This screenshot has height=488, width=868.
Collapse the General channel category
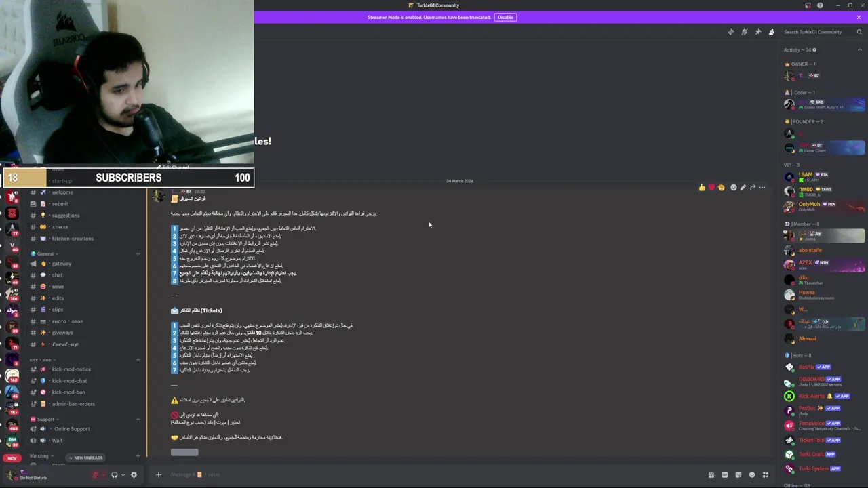click(45, 253)
